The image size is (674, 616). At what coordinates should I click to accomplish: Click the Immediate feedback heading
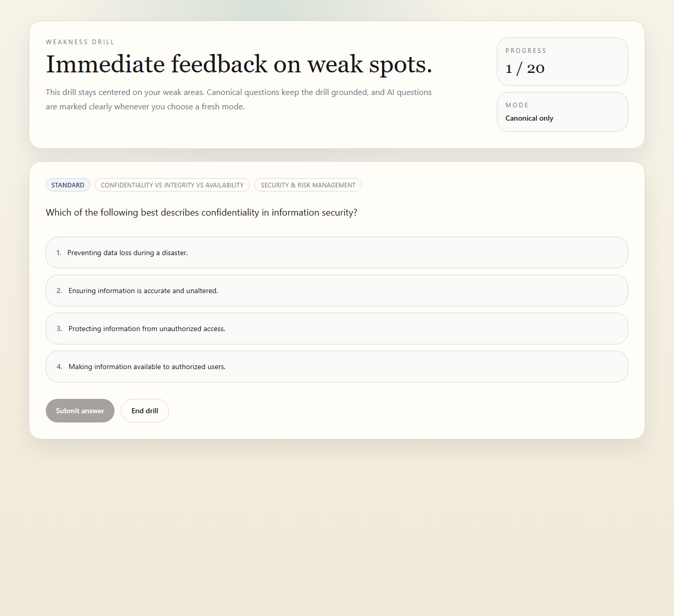pyautogui.click(x=239, y=64)
